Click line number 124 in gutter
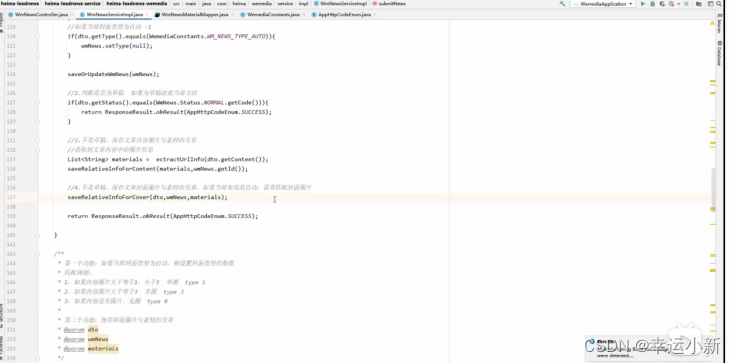Viewport: 736px width, 364px height. click(x=11, y=74)
